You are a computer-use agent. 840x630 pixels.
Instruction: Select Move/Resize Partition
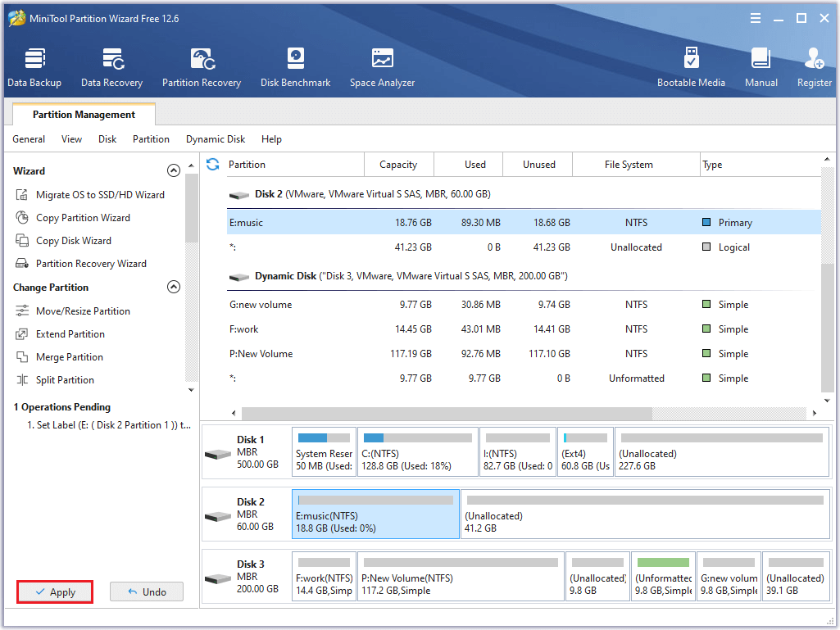[84, 310]
